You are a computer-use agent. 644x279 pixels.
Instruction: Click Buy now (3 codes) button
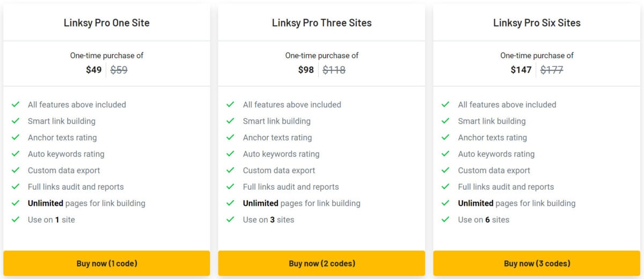537,263
